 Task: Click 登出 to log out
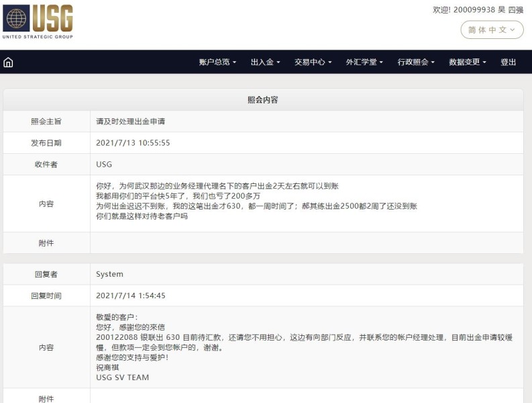click(x=508, y=62)
